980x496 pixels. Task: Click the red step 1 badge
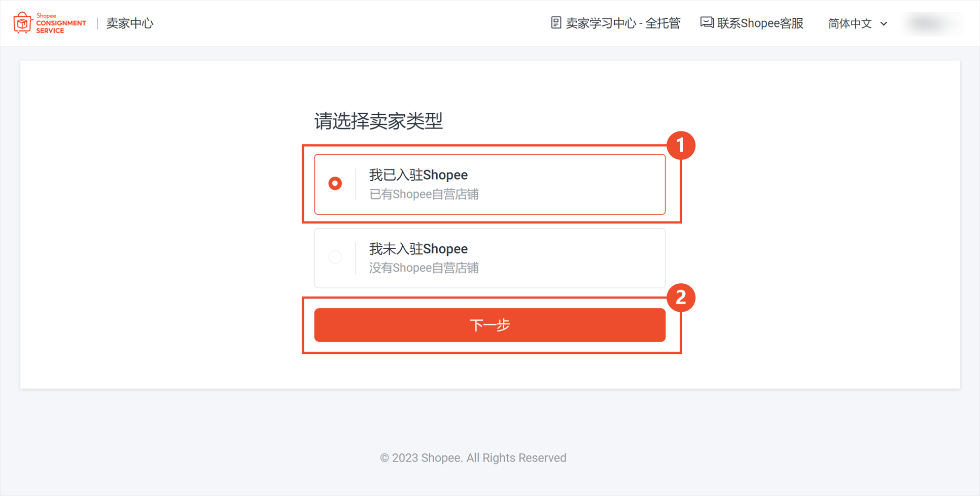click(681, 145)
